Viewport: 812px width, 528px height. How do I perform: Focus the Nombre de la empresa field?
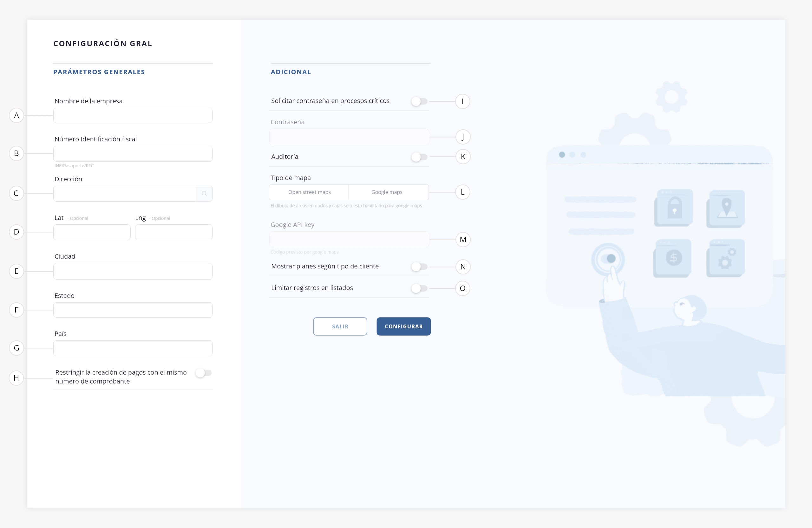click(133, 116)
